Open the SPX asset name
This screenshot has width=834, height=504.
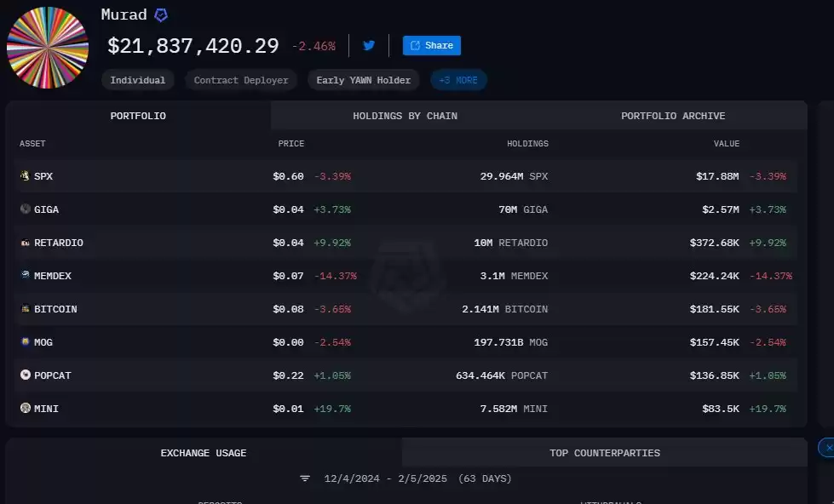point(43,176)
